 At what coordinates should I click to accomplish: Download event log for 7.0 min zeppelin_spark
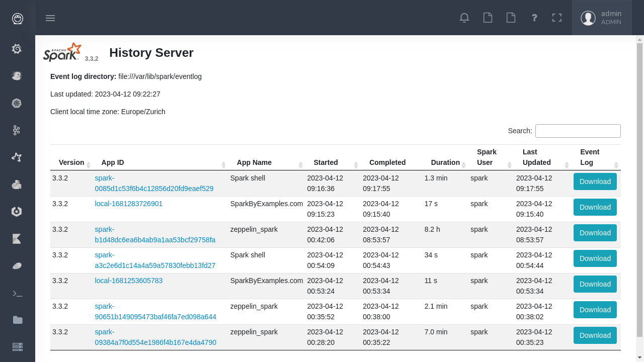tap(595, 335)
